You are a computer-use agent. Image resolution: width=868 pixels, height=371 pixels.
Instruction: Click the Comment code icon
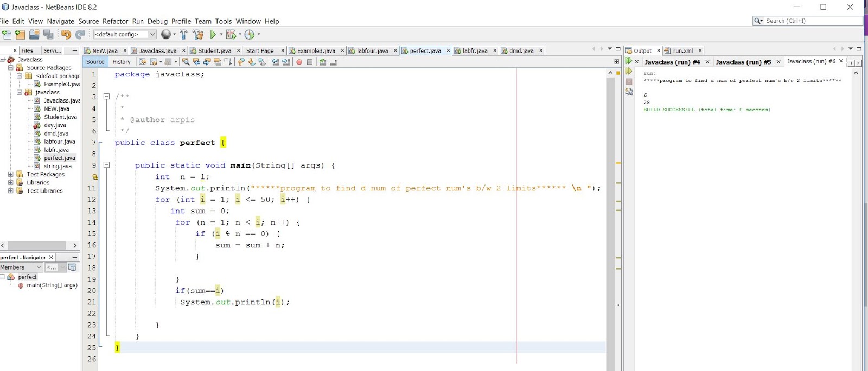pyautogui.click(x=323, y=62)
